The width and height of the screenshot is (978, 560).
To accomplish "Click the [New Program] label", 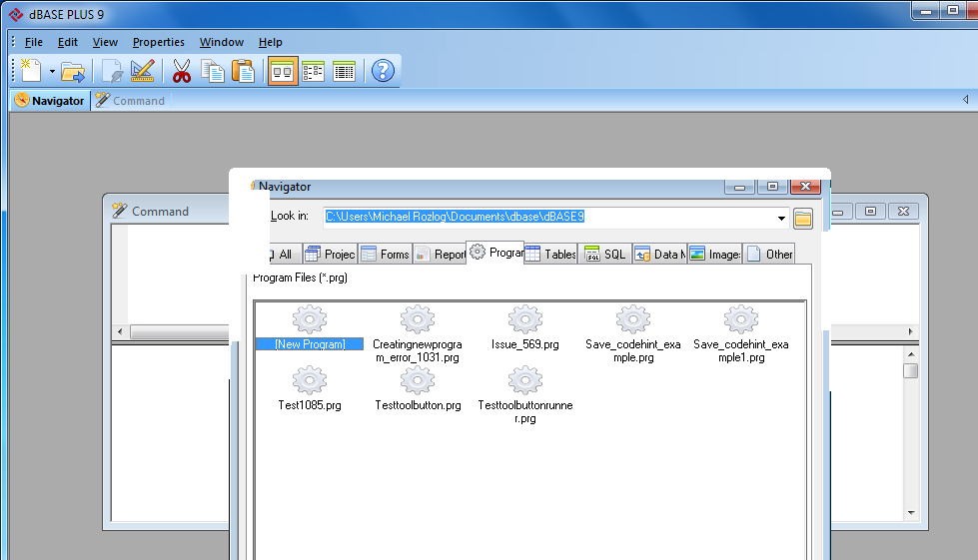I will [310, 343].
